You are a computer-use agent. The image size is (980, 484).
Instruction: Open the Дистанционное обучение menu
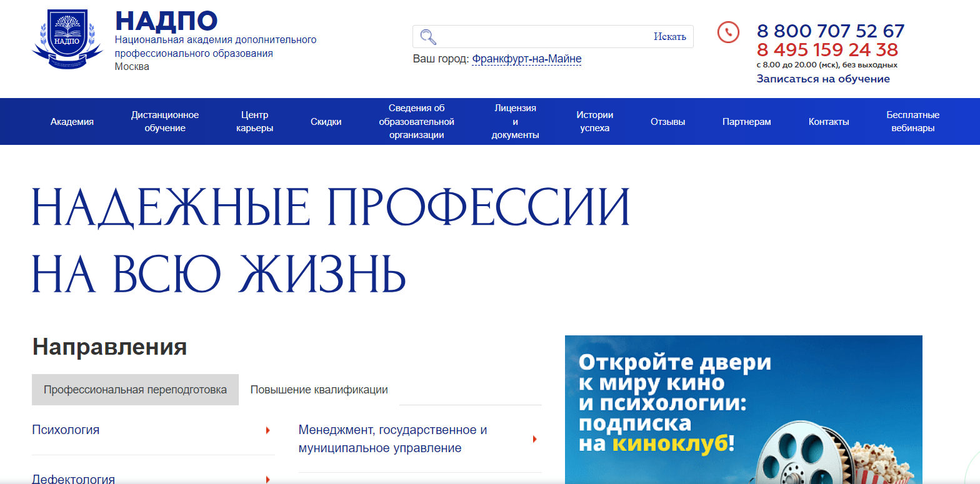165,121
